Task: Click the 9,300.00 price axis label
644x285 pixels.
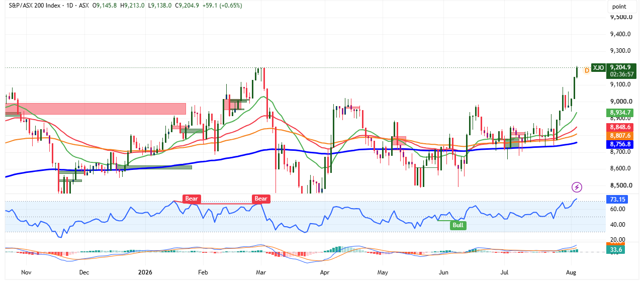Action: pyautogui.click(x=621, y=51)
